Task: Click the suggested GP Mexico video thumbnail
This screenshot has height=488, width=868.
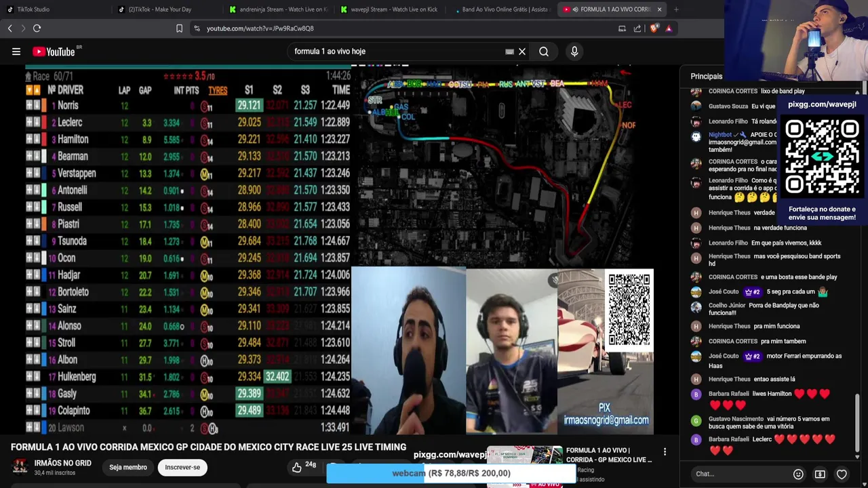Action: pyautogui.click(x=525, y=466)
